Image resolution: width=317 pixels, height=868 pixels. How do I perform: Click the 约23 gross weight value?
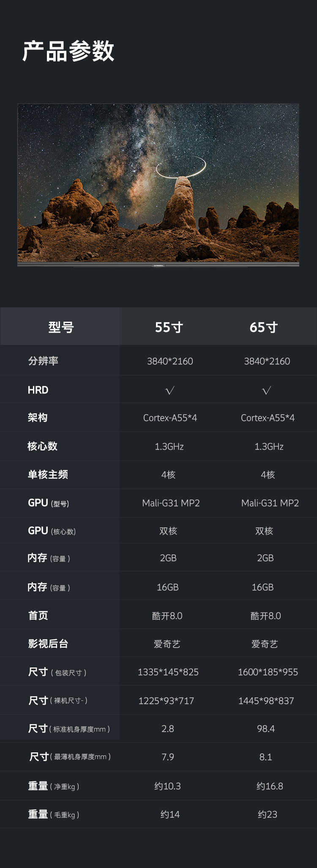pos(268,814)
